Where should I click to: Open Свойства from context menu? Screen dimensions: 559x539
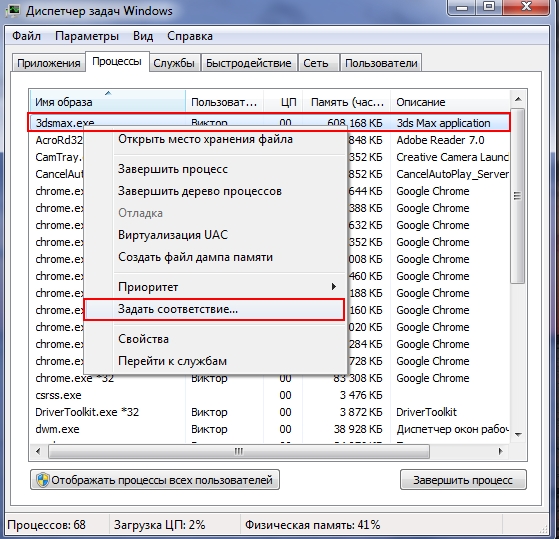(215, 339)
